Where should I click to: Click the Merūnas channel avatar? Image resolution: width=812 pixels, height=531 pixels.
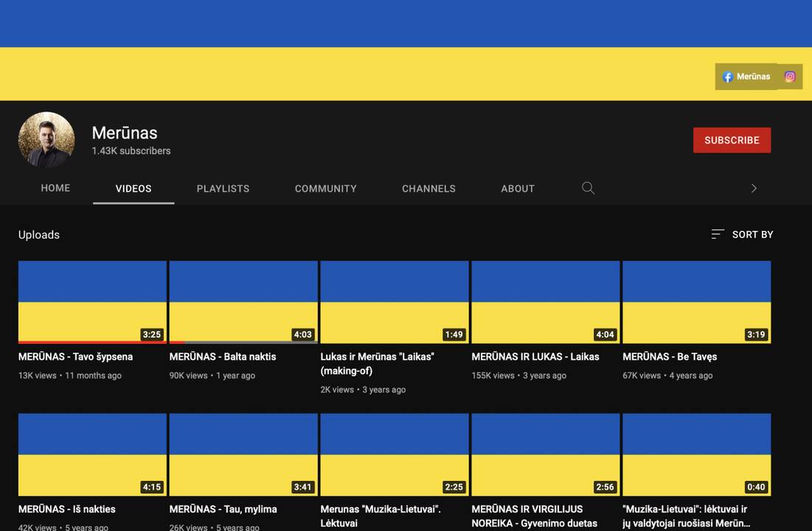46,140
